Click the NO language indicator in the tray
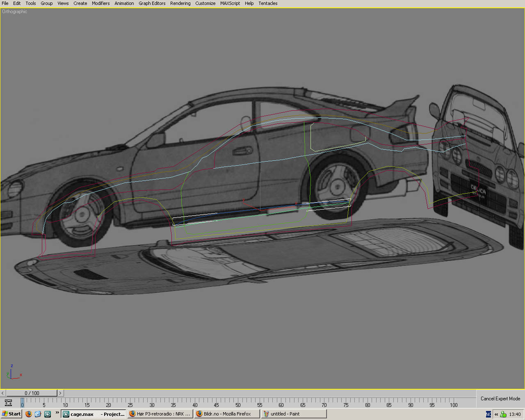Image resolution: width=525 pixels, height=420 pixels. point(488,414)
